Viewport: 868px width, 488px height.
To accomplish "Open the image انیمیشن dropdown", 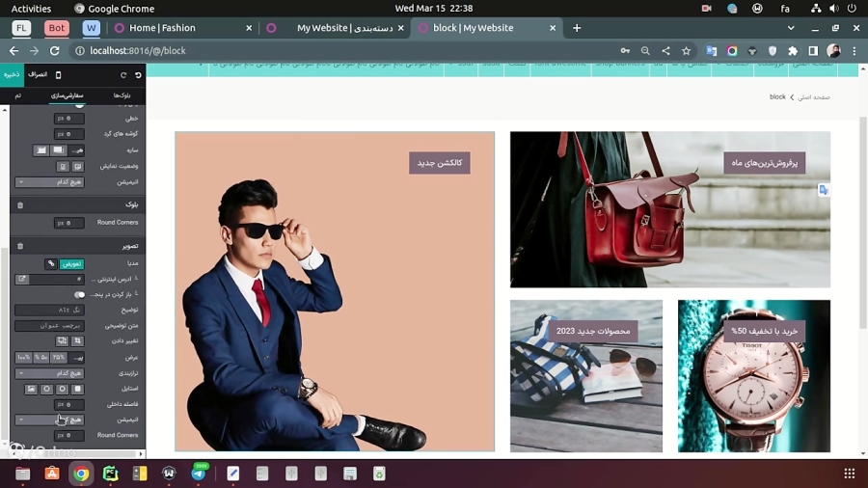I will tap(50, 420).
